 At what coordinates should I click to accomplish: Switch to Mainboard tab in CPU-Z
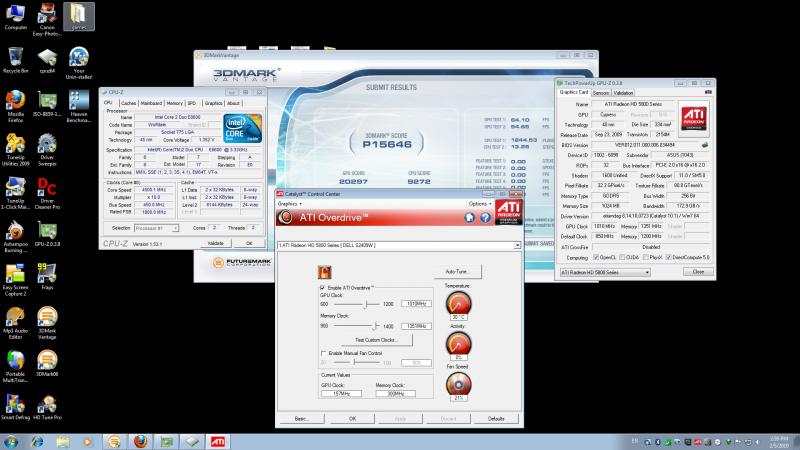point(151,103)
